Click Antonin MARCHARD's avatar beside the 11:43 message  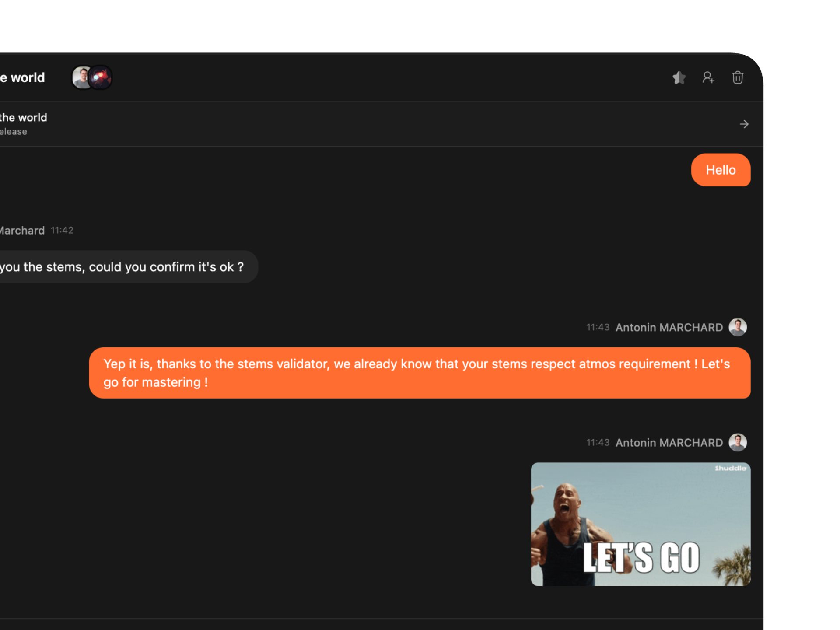[738, 327]
